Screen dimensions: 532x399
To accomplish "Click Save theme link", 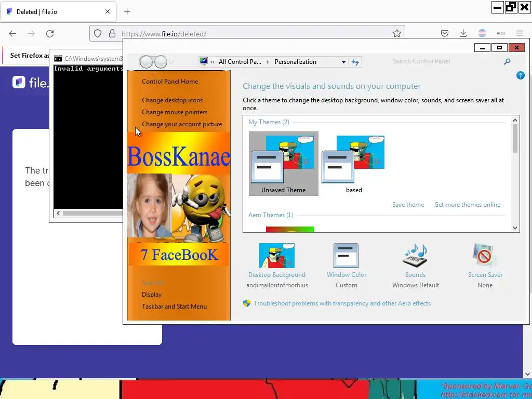I will [408, 205].
